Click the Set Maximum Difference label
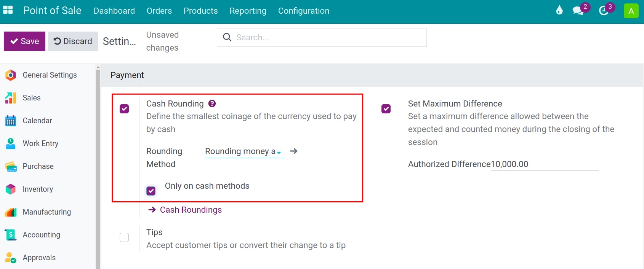The image size is (644, 269). (x=455, y=103)
